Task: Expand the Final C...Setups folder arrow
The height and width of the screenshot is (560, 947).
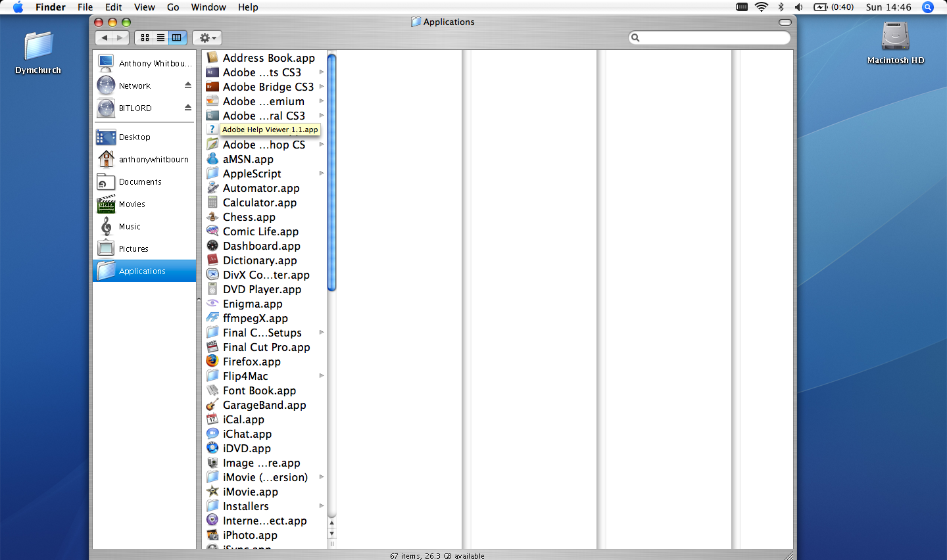Action: (x=322, y=333)
